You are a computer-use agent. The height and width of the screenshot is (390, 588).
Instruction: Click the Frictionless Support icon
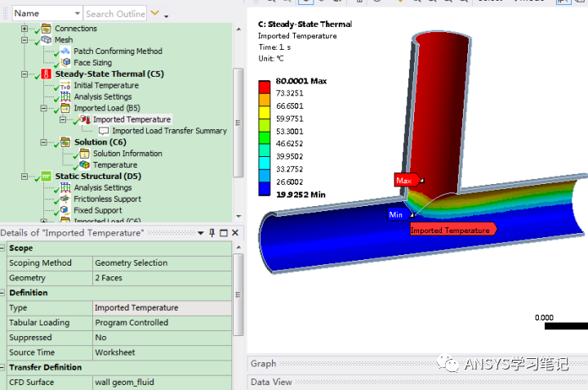[65, 199]
